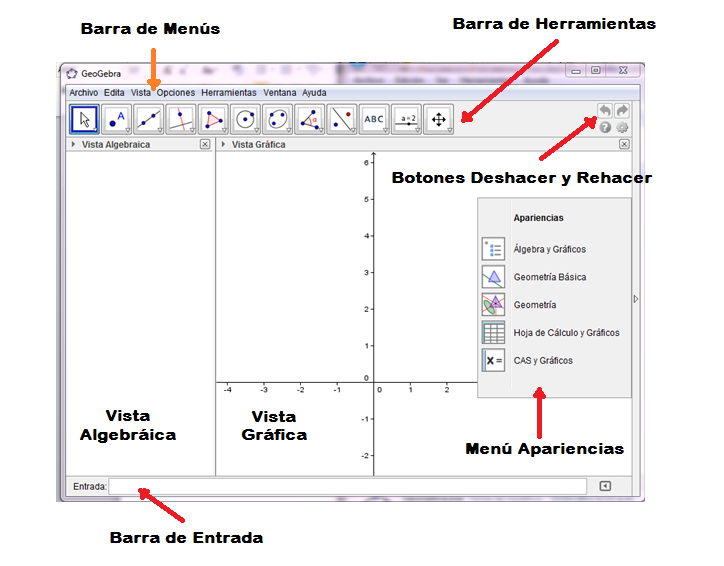The height and width of the screenshot is (566, 724).
Task: Open the Move Graphics tool dropdown arrow
Action: (x=450, y=130)
